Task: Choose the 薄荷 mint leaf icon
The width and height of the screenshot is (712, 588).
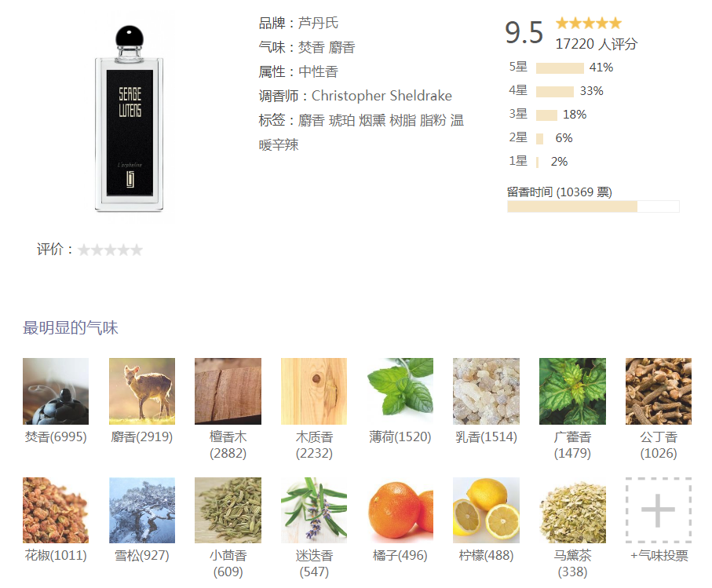Action: [400, 391]
